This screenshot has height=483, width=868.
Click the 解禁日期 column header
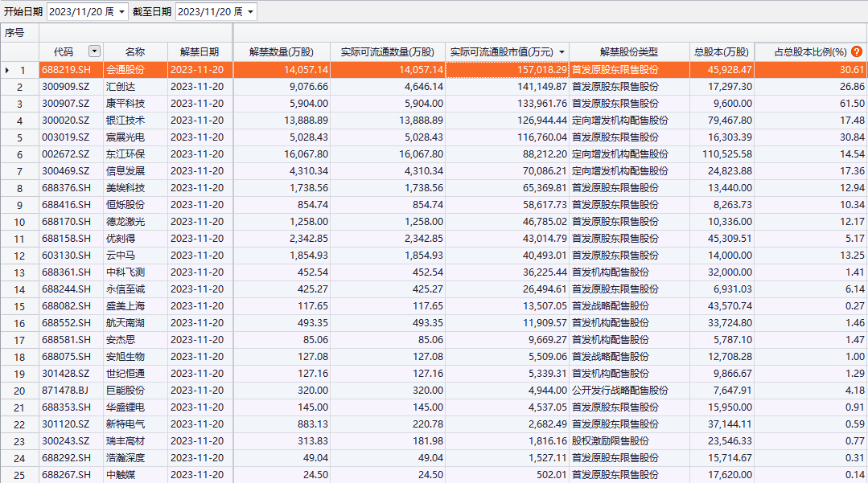(199, 51)
